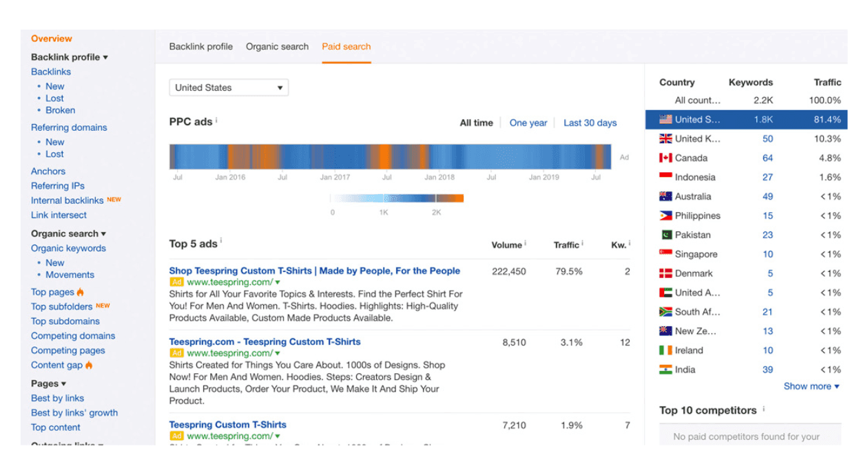Select the Last 30 days range
This screenshot has width=868, height=475.
590,123
